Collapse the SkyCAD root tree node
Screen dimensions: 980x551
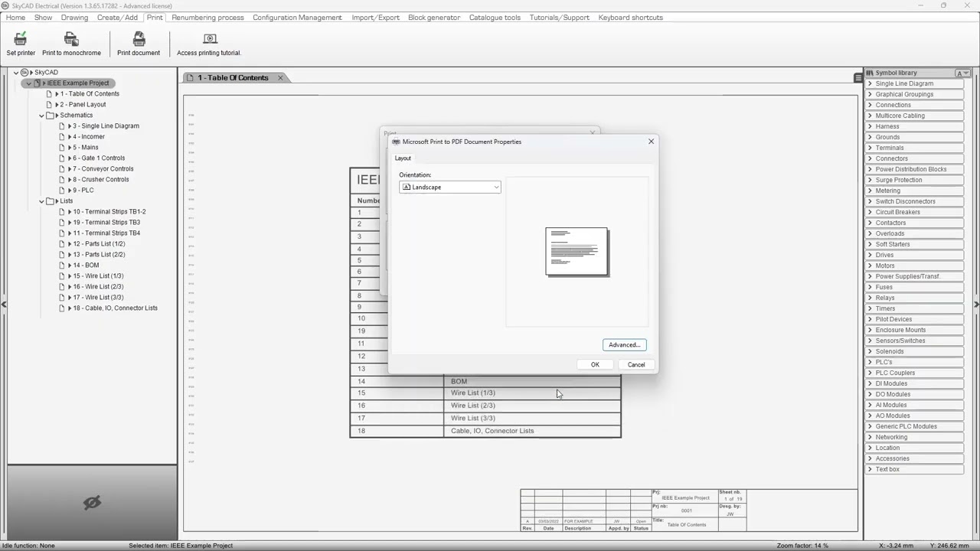point(16,73)
